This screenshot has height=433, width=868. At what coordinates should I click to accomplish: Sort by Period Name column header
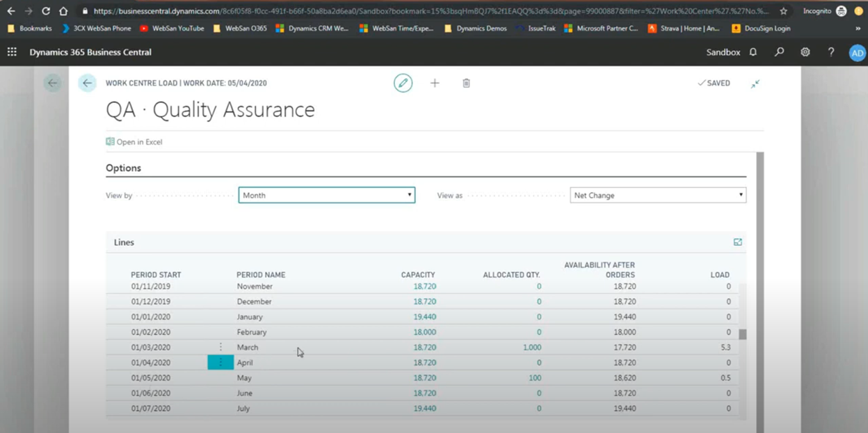tap(261, 275)
